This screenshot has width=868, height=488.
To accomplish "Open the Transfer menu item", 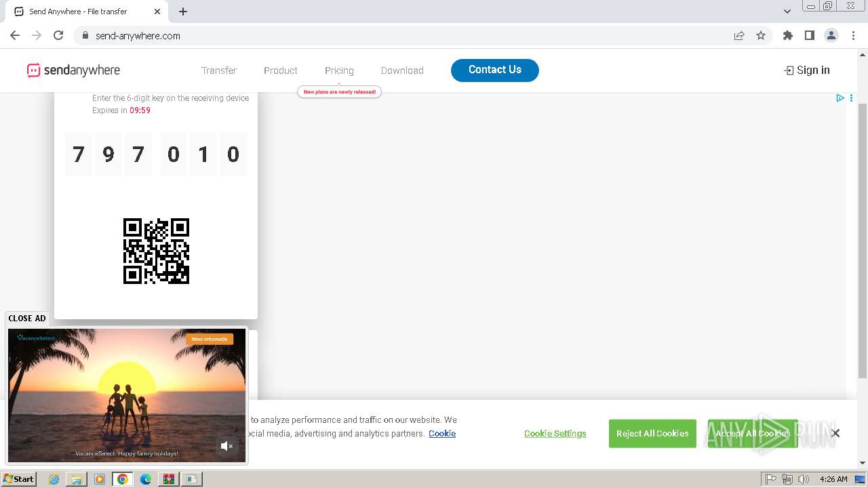I will [219, 70].
